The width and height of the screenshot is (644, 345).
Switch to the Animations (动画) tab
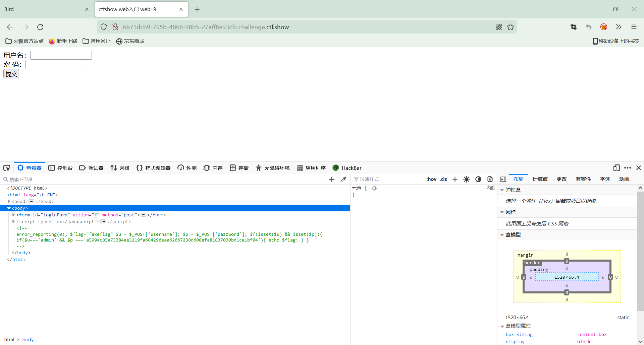point(624,179)
